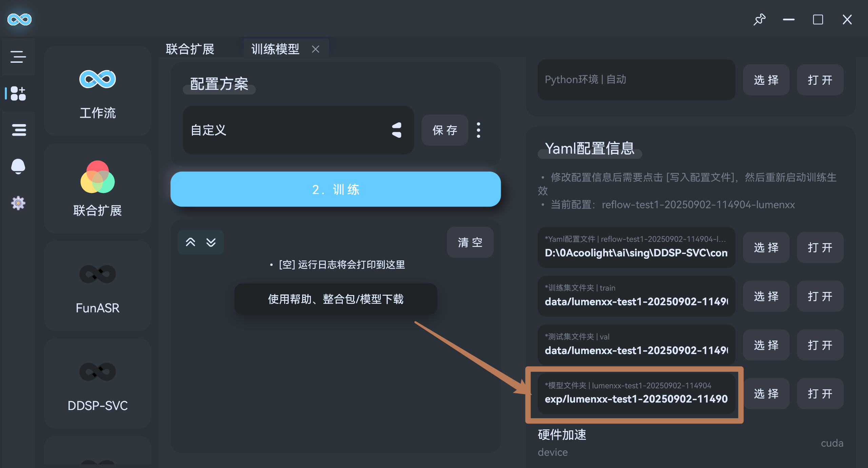Click the 当前配置 reflow-test1 text
The height and width of the screenshot is (468, 868).
(673, 205)
